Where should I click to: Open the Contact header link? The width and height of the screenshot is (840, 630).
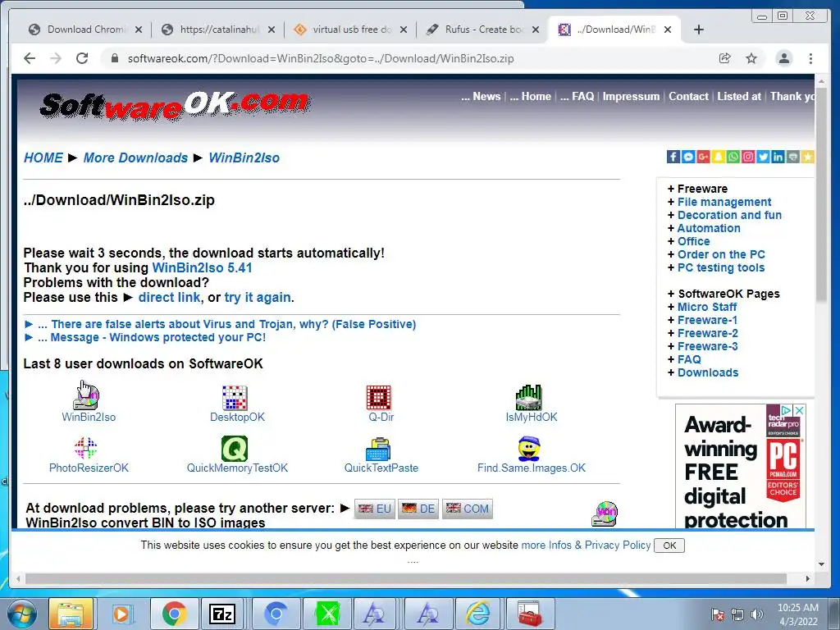click(x=688, y=97)
